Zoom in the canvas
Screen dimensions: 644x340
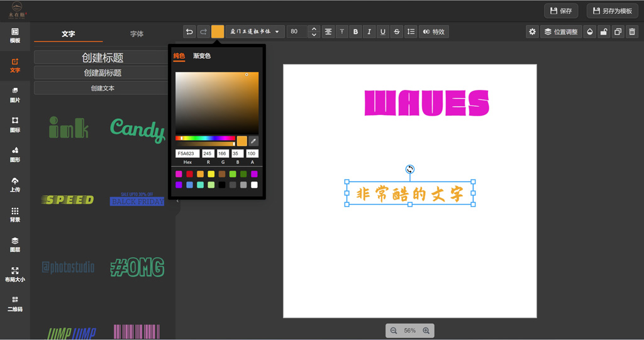pos(426,331)
